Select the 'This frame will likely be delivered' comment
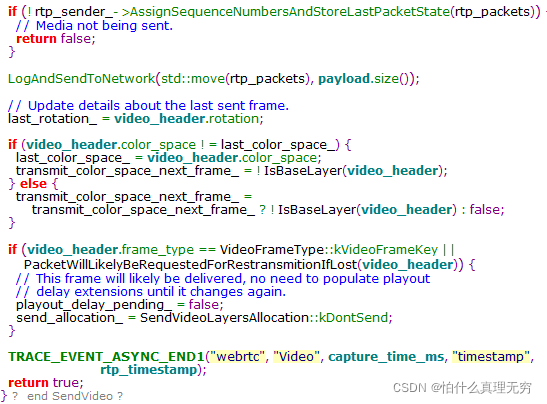The image size is (547, 404). click(x=223, y=278)
